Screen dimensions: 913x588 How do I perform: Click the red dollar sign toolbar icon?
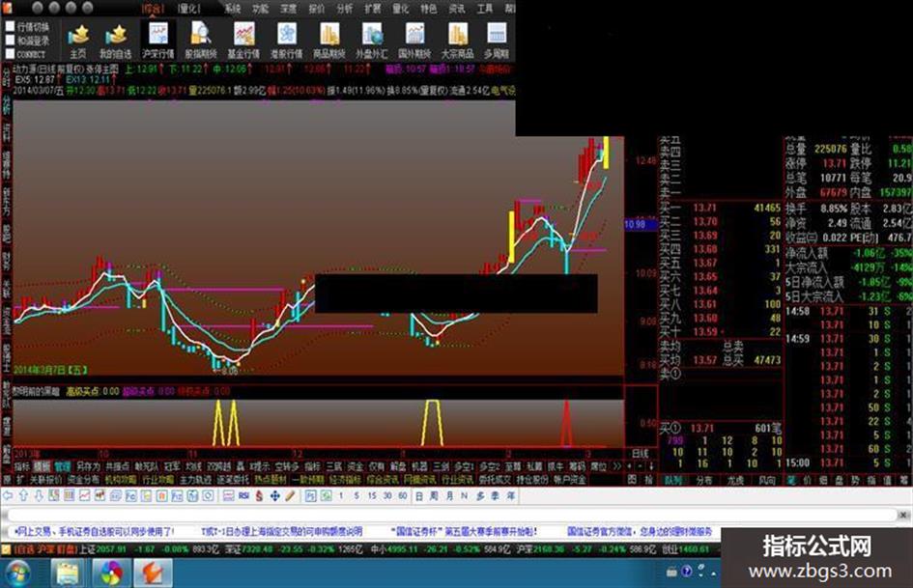point(259,496)
